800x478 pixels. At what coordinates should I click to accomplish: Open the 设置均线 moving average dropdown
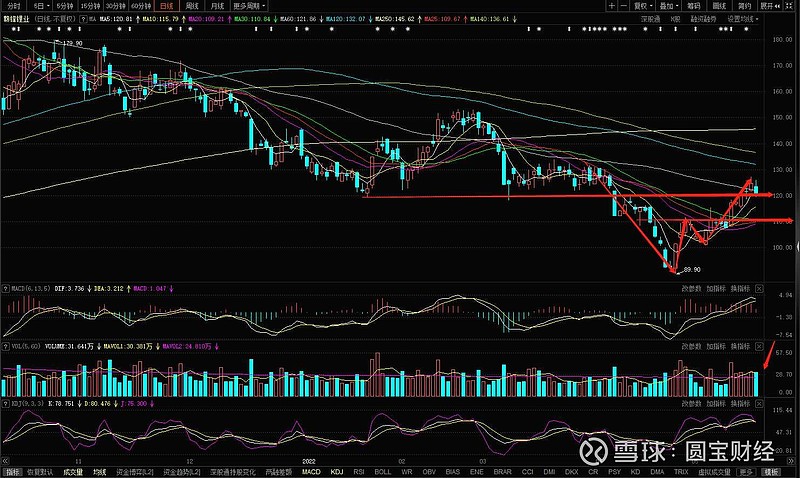coord(741,19)
